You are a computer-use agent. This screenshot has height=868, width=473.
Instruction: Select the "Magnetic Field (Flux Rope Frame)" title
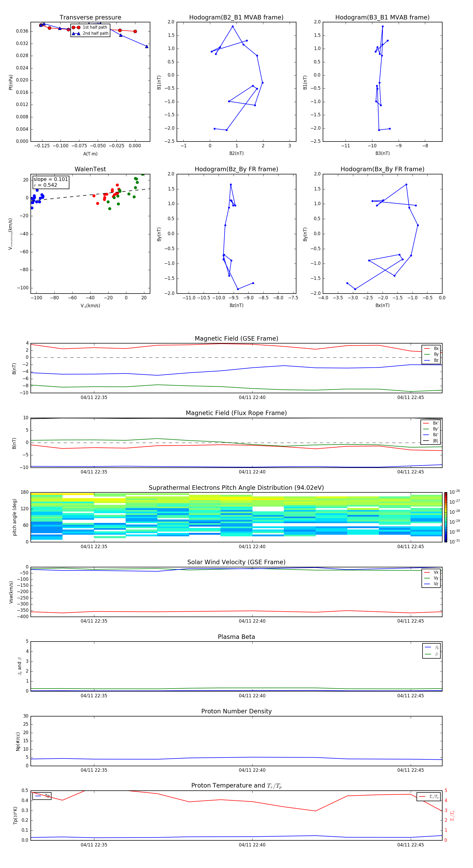click(x=236, y=413)
